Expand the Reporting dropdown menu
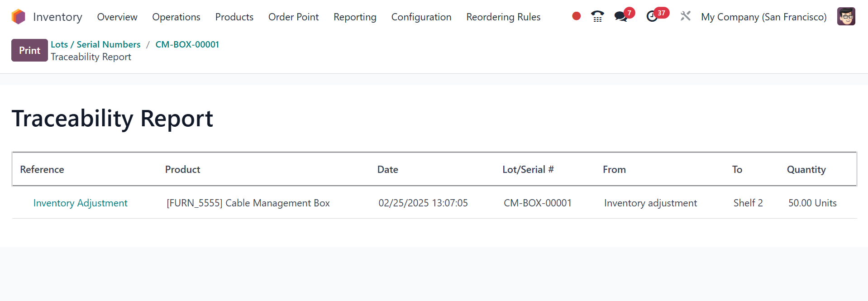 coord(355,17)
